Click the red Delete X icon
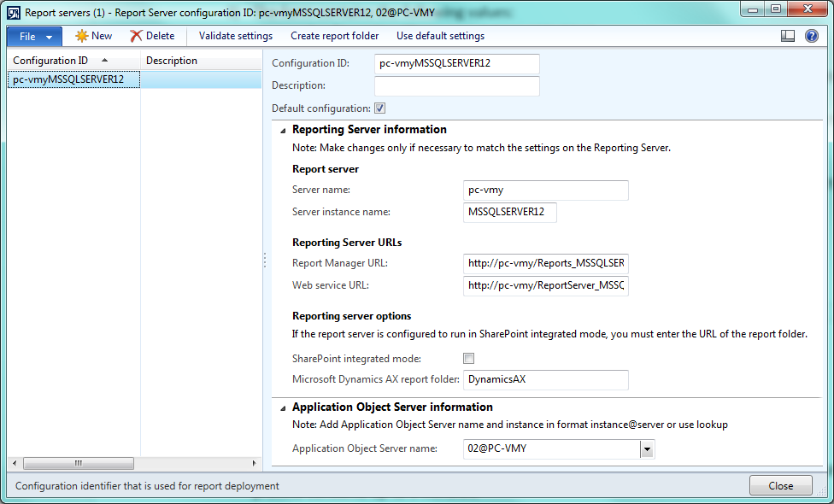Screen dimensions: 834x504 pos(136,36)
